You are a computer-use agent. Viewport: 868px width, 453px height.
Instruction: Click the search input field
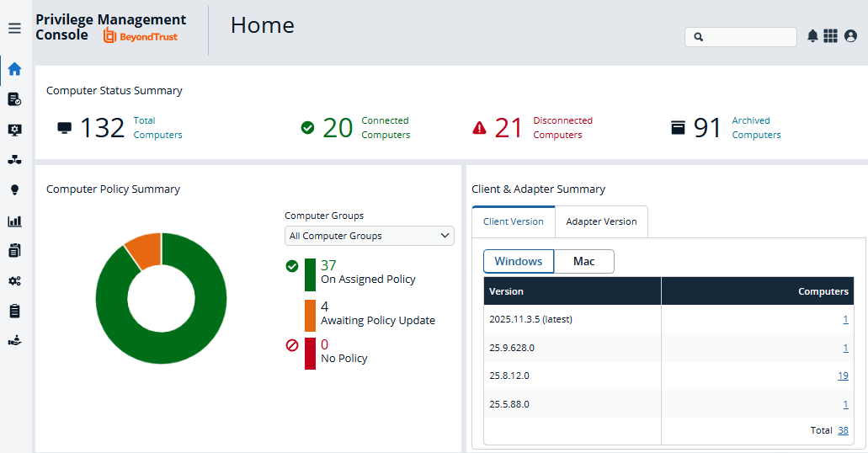(741, 37)
